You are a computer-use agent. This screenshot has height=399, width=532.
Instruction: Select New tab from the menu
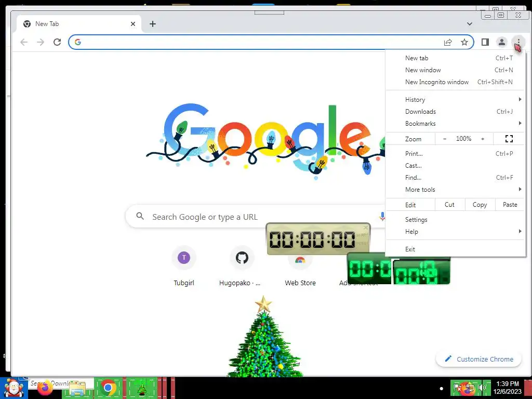(x=455, y=58)
